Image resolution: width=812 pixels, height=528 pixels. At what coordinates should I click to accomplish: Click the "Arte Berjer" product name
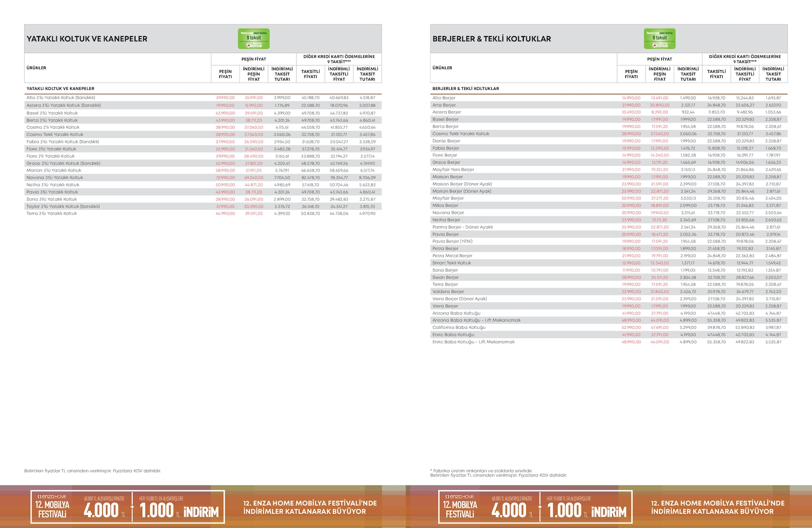pos(444,105)
